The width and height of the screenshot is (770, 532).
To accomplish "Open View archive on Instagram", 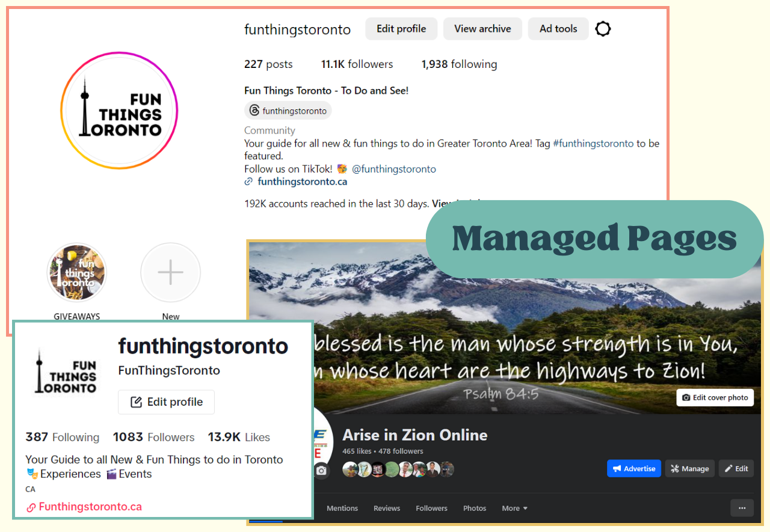I will 482,29.
